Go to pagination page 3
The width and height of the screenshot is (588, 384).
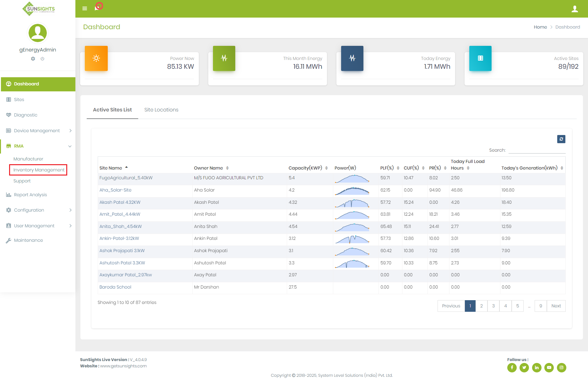click(493, 306)
